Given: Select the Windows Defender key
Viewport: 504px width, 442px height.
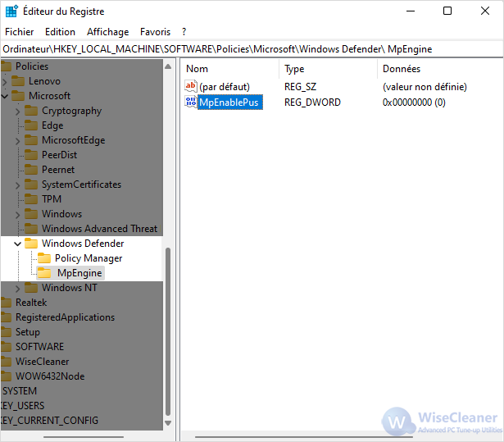Looking at the screenshot, I should pyautogui.click(x=83, y=244).
